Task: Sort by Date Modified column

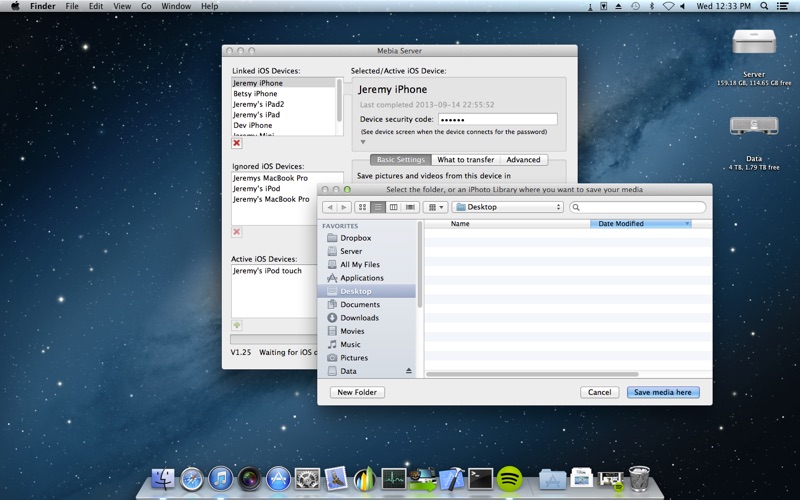Action: [641, 223]
